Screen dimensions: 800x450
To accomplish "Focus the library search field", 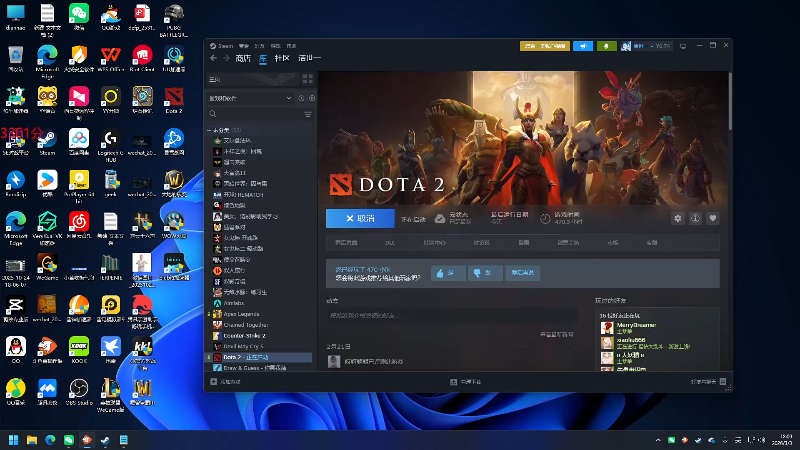I will (255, 114).
